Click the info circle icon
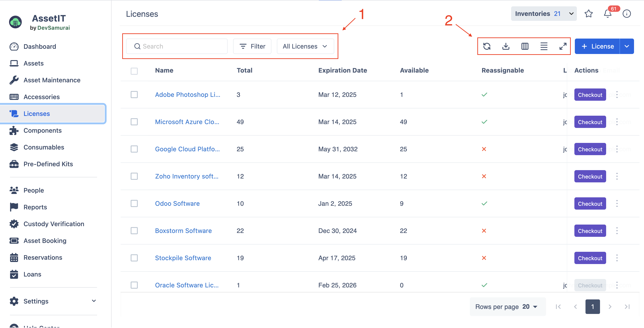The height and width of the screenshot is (328, 644). (x=626, y=14)
